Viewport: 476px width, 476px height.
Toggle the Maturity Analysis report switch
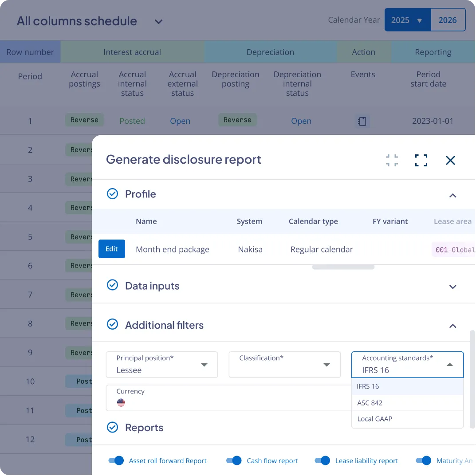point(424,460)
